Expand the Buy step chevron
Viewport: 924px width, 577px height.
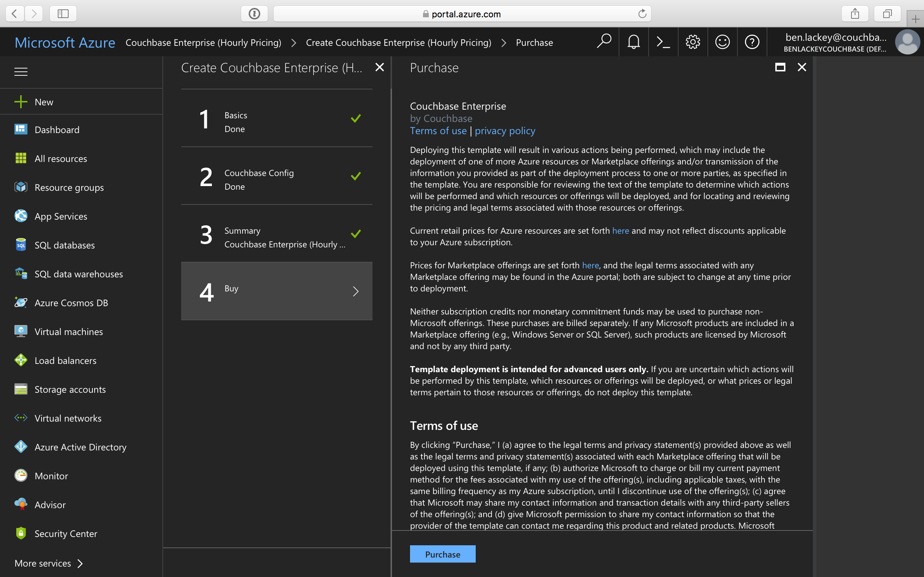[356, 291]
